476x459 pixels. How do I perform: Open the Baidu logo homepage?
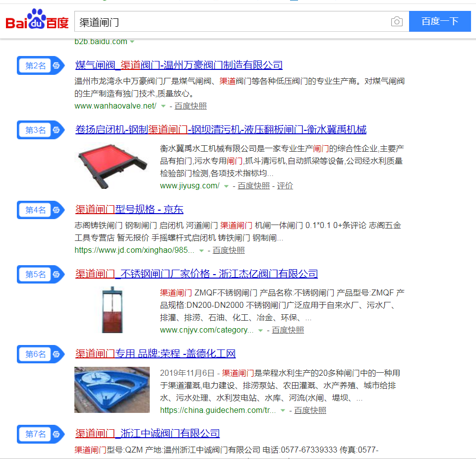(x=37, y=19)
